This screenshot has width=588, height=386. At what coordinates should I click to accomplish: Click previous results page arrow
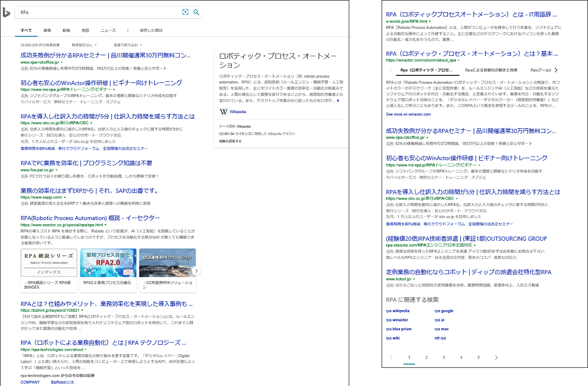click(392, 357)
